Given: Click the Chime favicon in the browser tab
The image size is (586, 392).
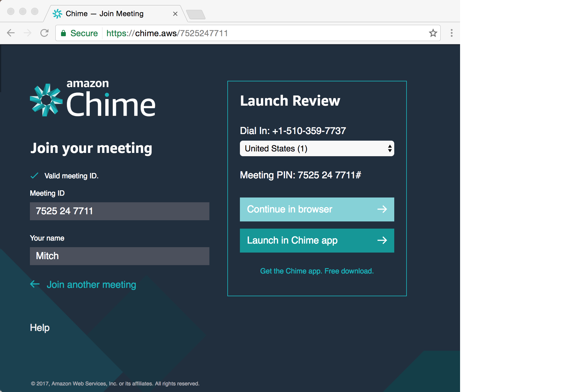Looking at the screenshot, I should 57,13.
